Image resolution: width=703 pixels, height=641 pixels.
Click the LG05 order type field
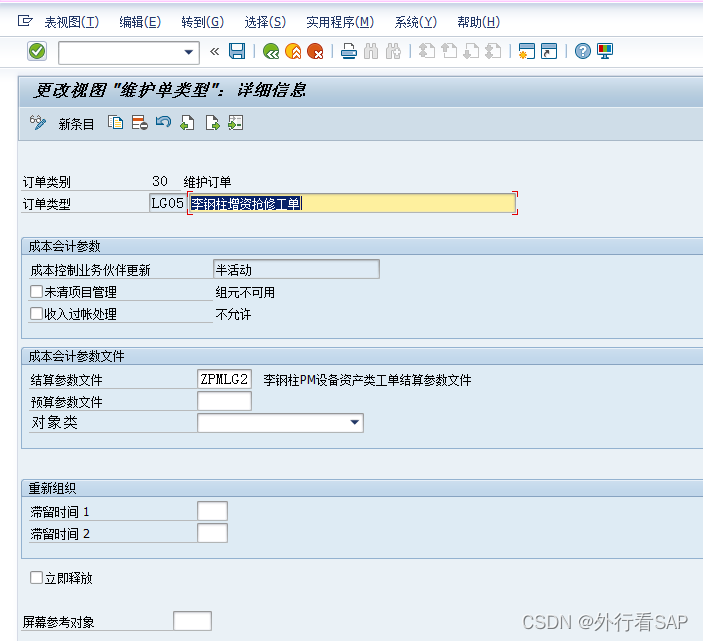point(167,204)
